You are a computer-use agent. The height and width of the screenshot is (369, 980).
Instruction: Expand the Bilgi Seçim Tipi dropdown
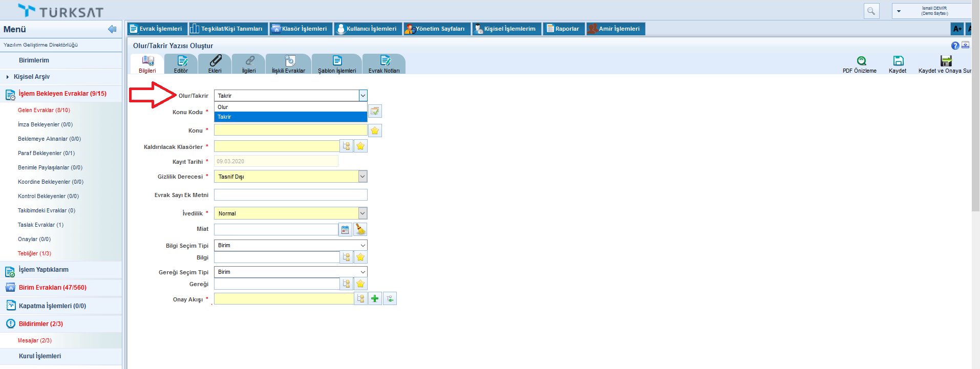point(363,246)
